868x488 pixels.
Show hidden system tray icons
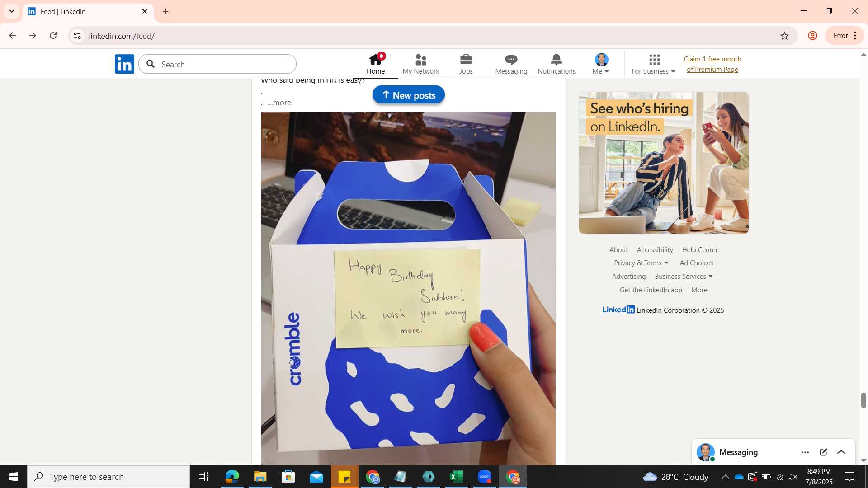[725, 477]
